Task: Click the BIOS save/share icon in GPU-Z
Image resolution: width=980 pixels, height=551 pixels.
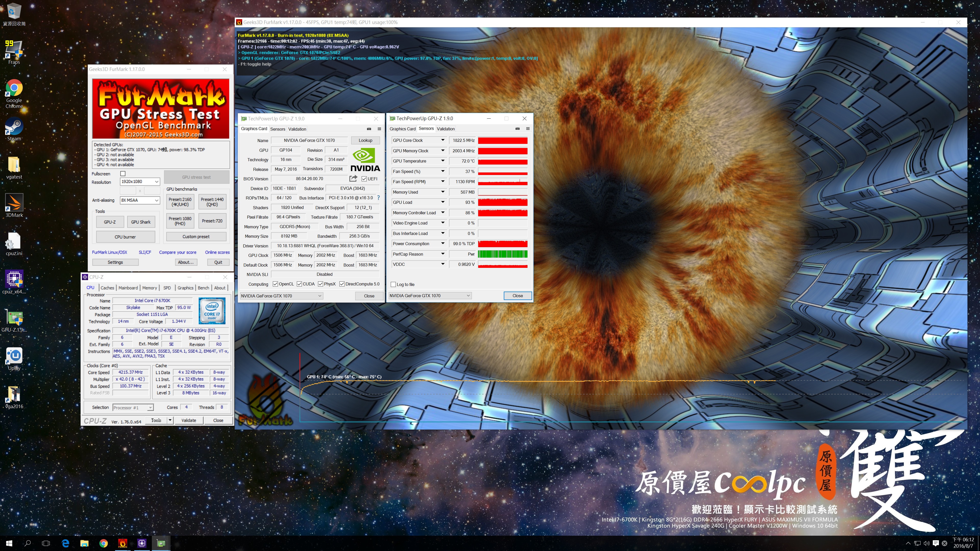Action: pyautogui.click(x=353, y=178)
